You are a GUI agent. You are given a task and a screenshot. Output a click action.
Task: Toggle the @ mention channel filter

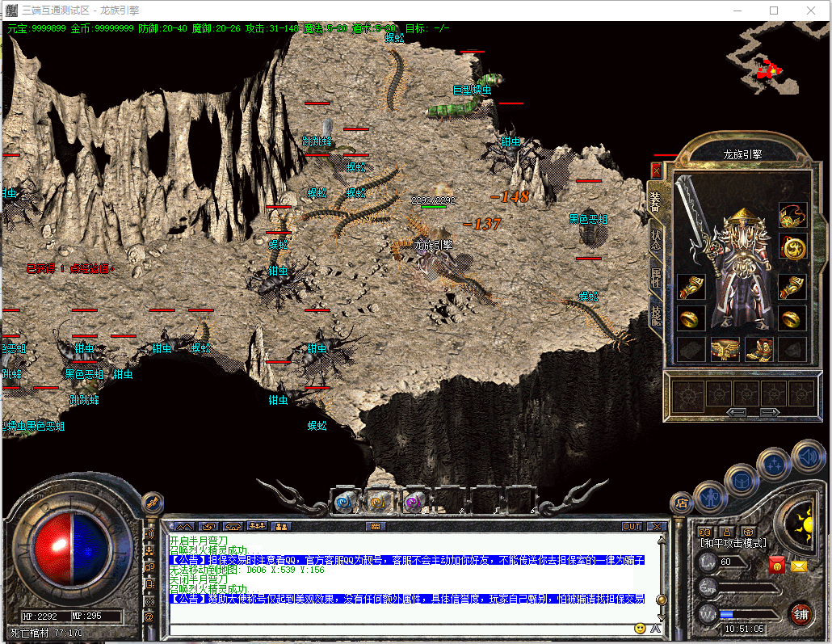click(x=149, y=617)
